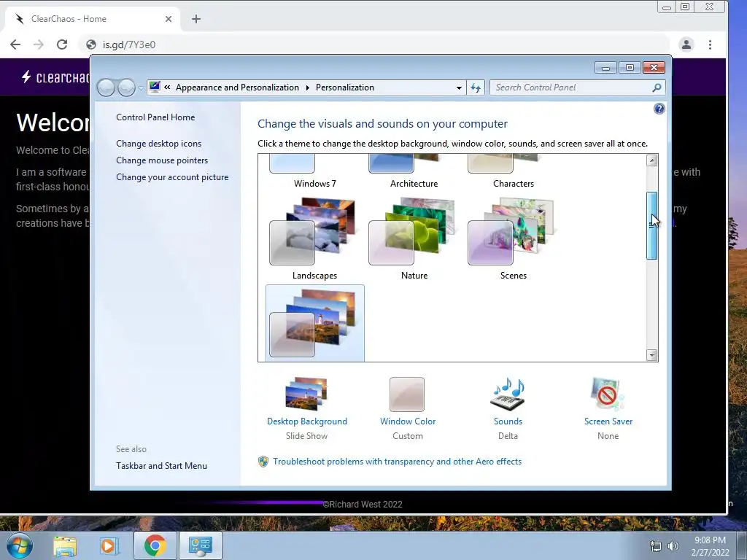The width and height of the screenshot is (747, 560).
Task: Open a new tab in Chrome
Action: pyautogui.click(x=196, y=19)
